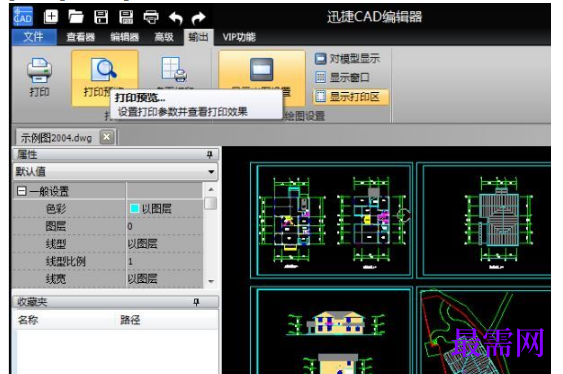Image resolution: width=563 pixels, height=374 pixels.
Task: Click the 图层 value 0
Action: (x=130, y=226)
